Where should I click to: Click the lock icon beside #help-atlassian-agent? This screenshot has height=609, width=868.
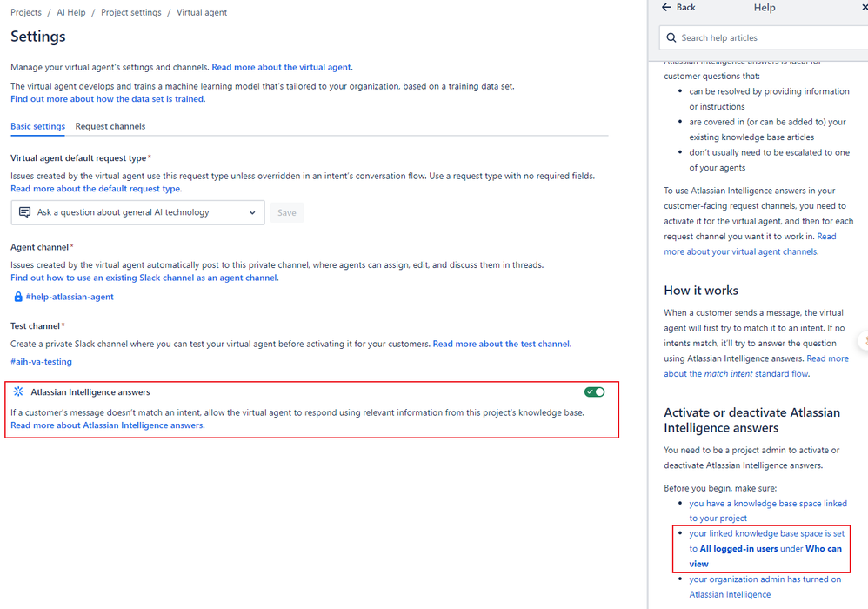(x=17, y=297)
